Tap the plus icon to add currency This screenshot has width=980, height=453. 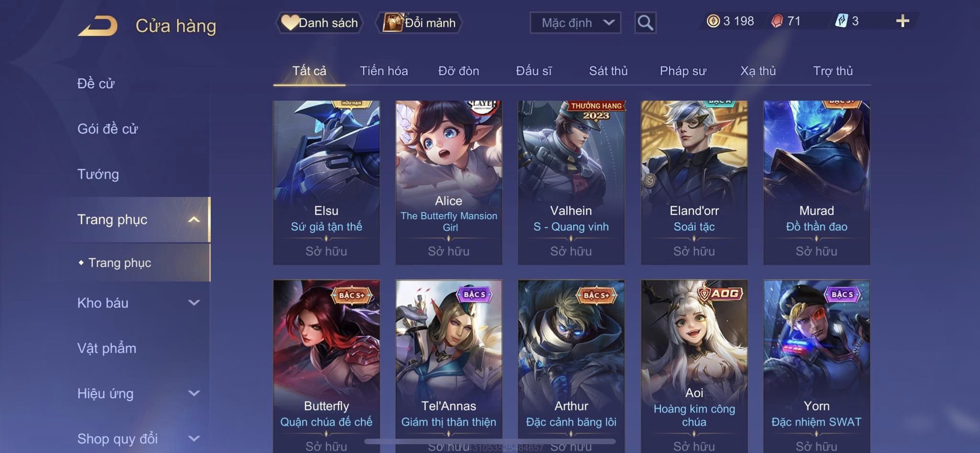click(x=902, y=21)
